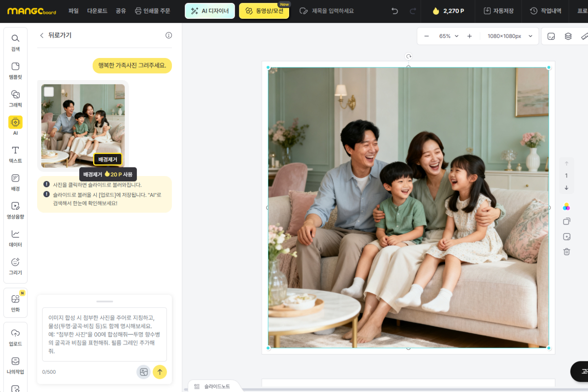Open the 텍스트 text tool
This screenshot has width=588, height=392.
tap(15, 154)
